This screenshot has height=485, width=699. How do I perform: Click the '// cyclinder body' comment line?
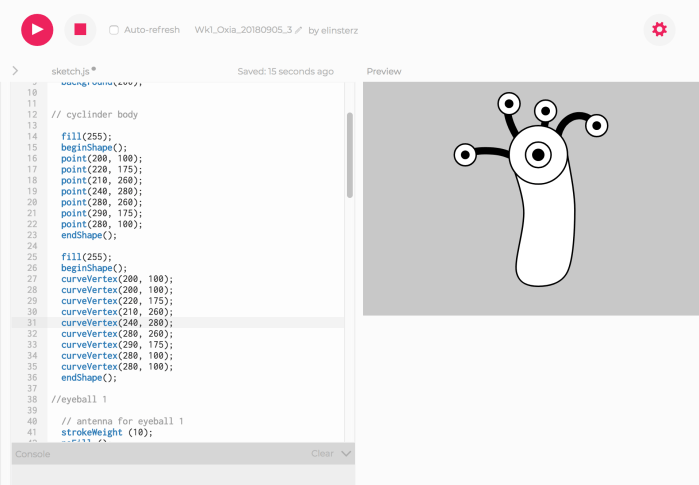coord(95,115)
